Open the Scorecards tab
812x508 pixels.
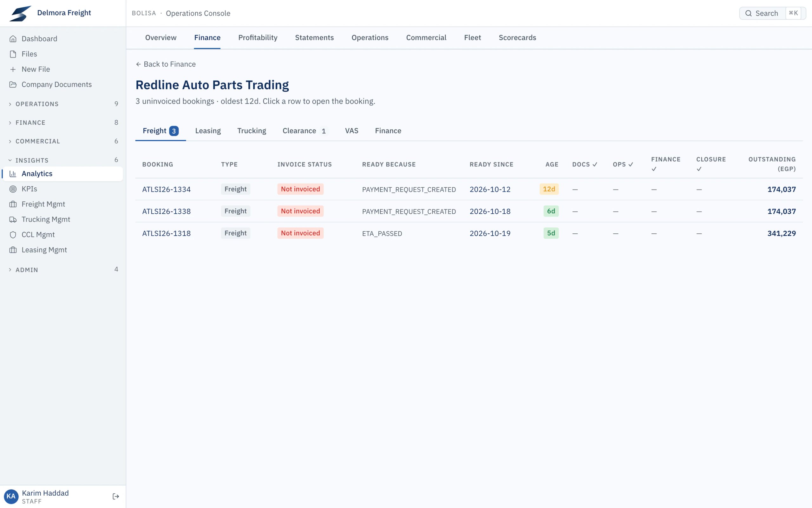coord(517,38)
